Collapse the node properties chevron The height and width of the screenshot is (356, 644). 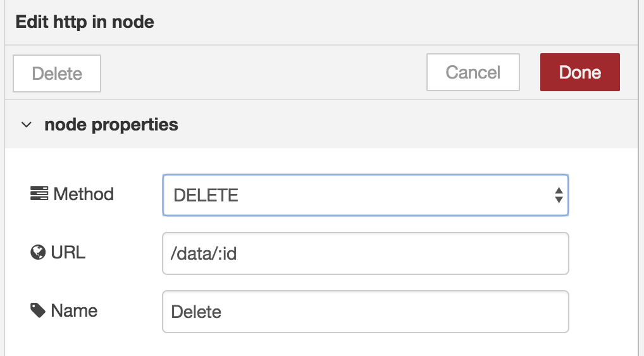[27, 125]
